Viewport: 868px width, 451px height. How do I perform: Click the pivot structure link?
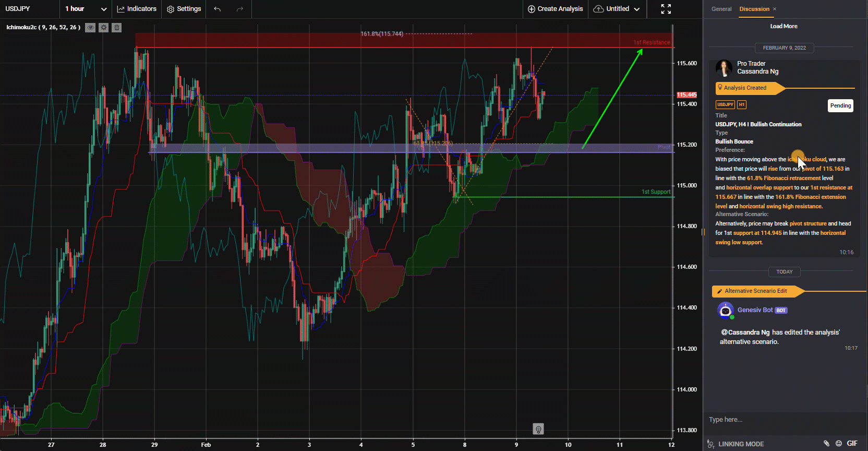[808, 223]
